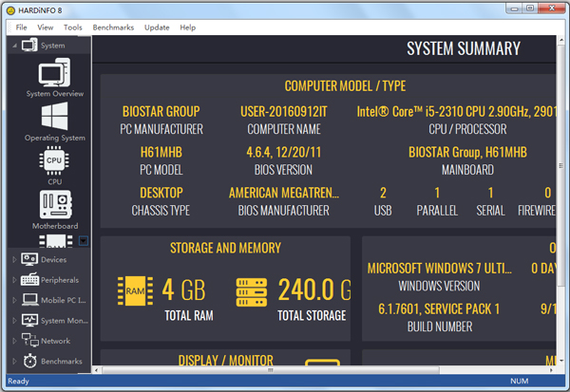Click the Benchmarks stopwatch icon
Viewport: 570px width, 392px height.
point(30,361)
